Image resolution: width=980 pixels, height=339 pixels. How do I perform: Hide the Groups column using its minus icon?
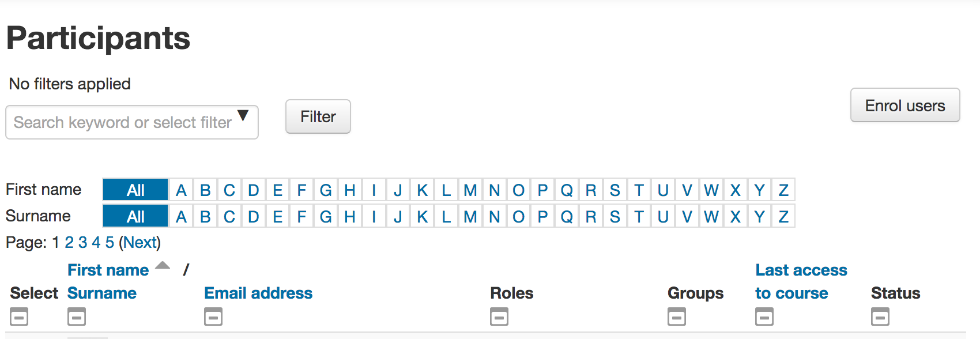pyautogui.click(x=677, y=317)
